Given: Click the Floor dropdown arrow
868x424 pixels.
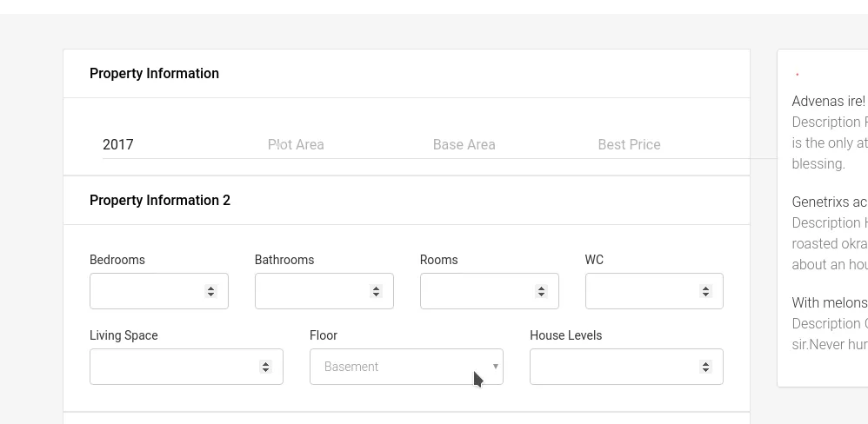Looking at the screenshot, I should pyautogui.click(x=496, y=367).
